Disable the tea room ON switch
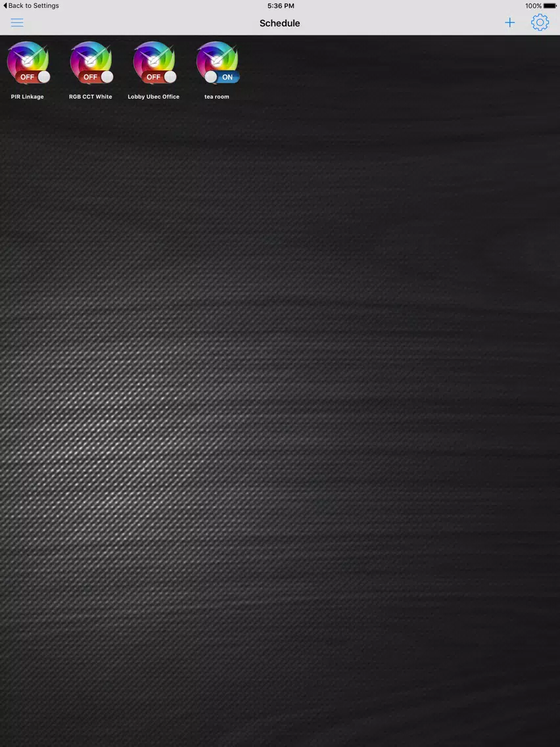The width and height of the screenshot is (560, 747). click(x=222, y=77)
